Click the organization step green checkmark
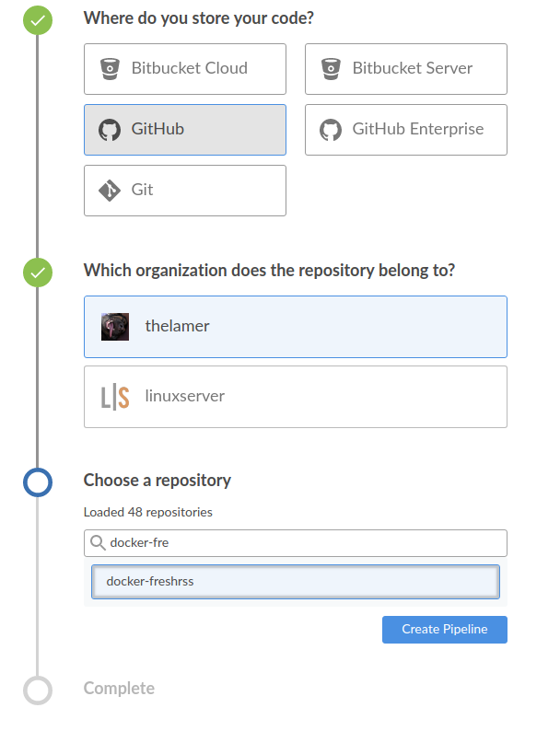Viewport: 560px width, 731px height. pyautogui.click(x=38, y=272)
